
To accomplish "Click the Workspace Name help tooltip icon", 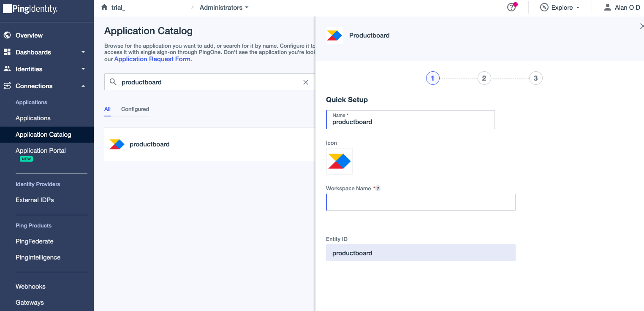I will pyautogui.click(x=378, y=189).
